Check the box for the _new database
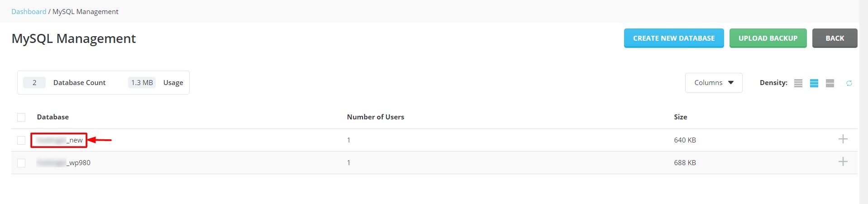Image resolution: width=868 pixels, height=204 pixels. pyautogui.click(x=21, y=140)
